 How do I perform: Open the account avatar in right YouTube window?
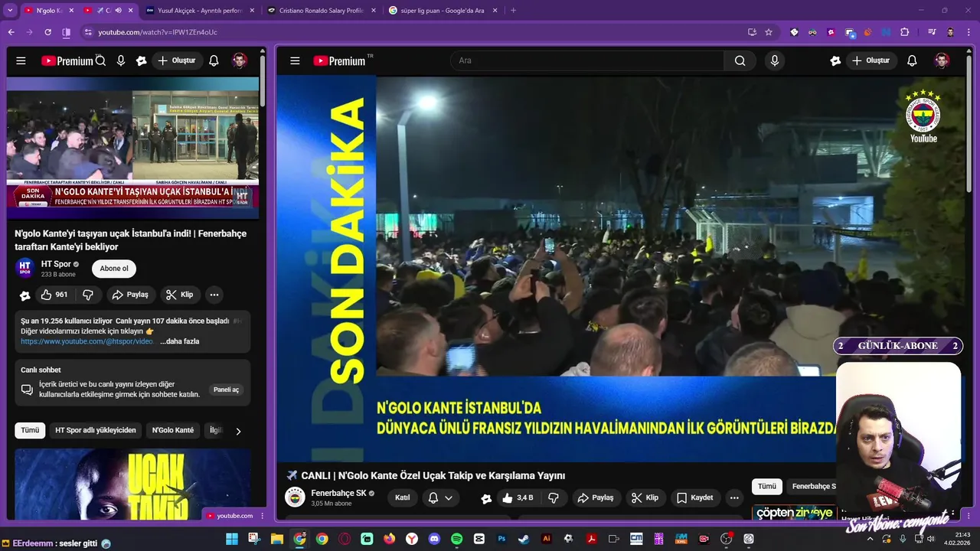point(942,60)
